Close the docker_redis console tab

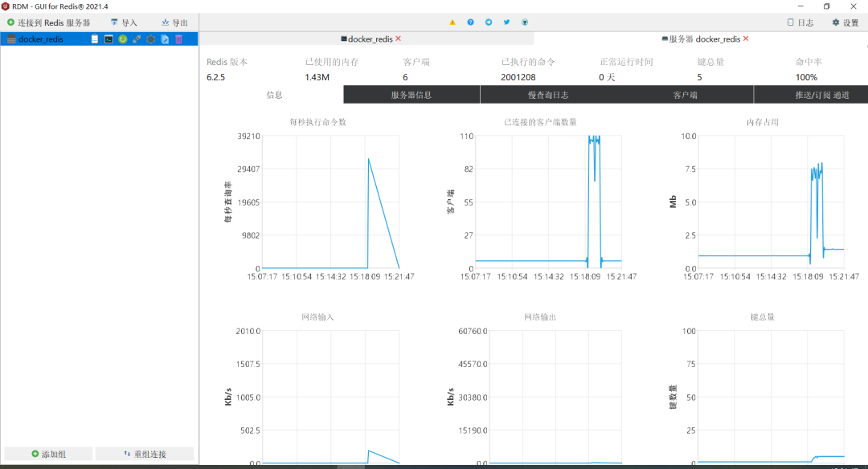point(398,39)
